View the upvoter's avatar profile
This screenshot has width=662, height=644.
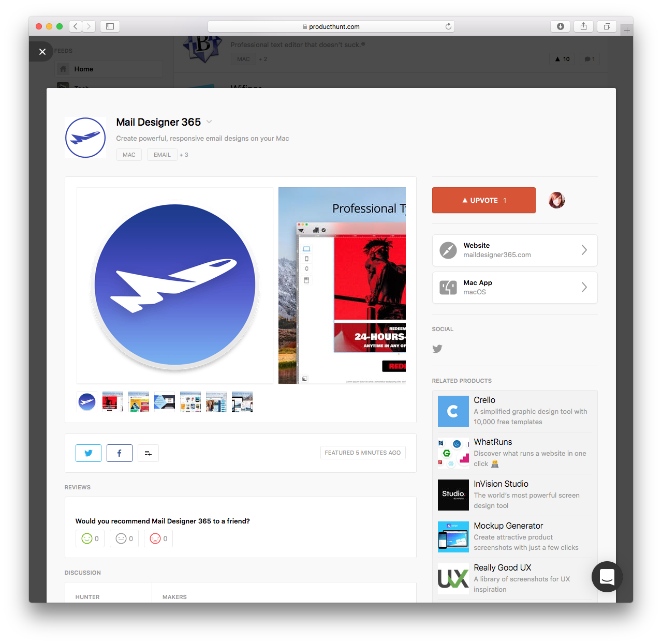(x=557, y=200)
